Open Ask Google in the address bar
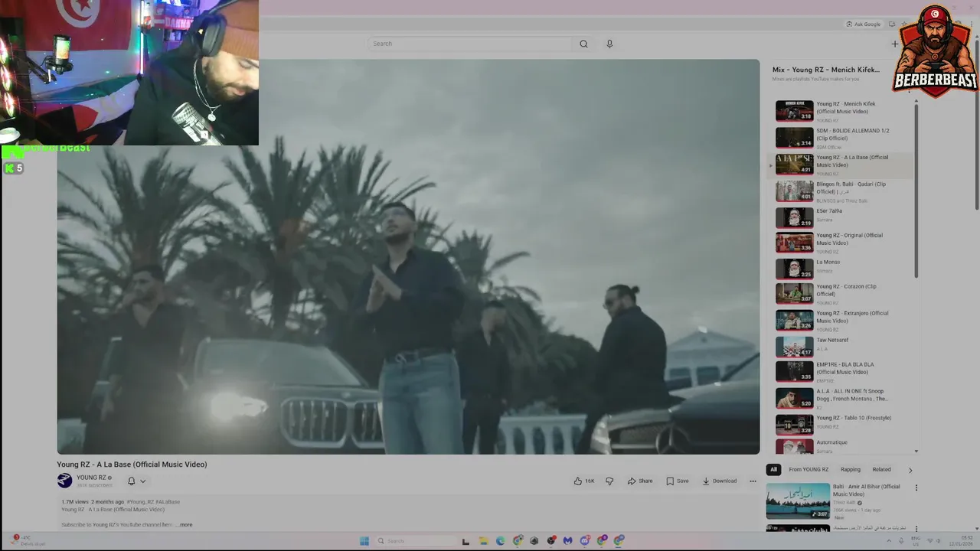Viewport: 980px width, 551px height. tap(864, 24)
